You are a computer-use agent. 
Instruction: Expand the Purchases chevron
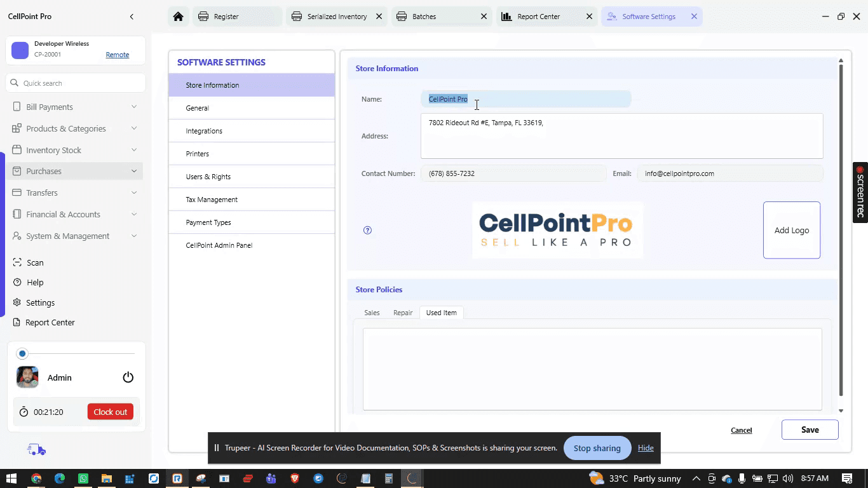134,171
